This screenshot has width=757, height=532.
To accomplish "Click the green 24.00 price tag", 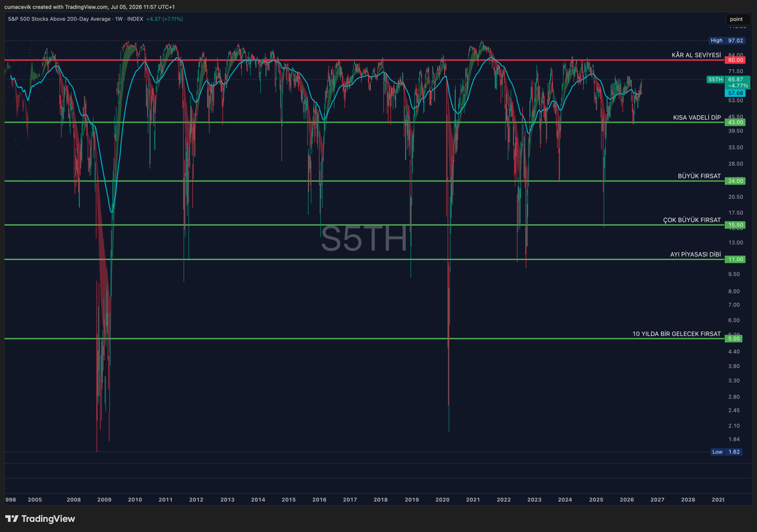I will coord(735,181).
